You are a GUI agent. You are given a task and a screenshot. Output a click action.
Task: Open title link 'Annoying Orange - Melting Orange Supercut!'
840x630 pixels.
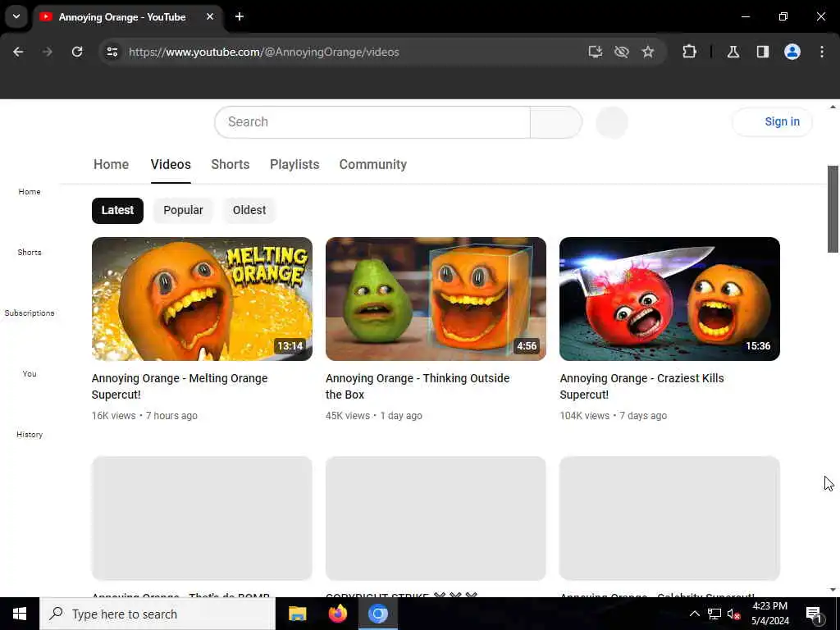(180, 386)
